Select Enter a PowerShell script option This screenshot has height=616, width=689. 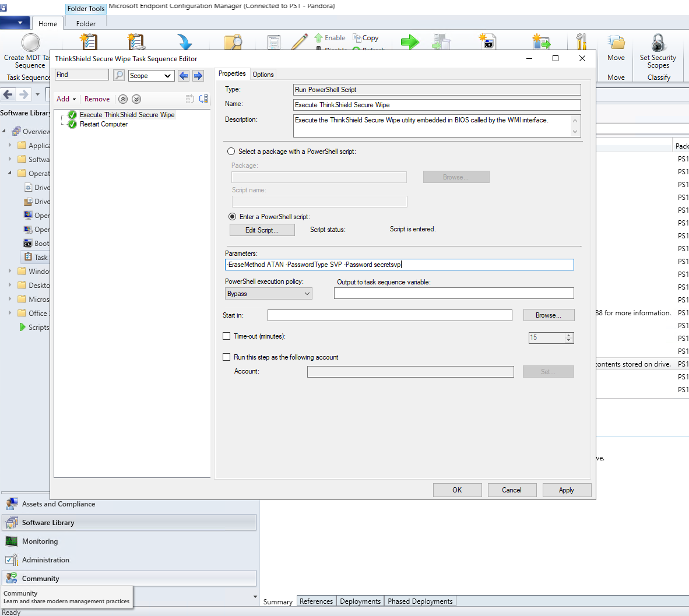coord(232,217)
